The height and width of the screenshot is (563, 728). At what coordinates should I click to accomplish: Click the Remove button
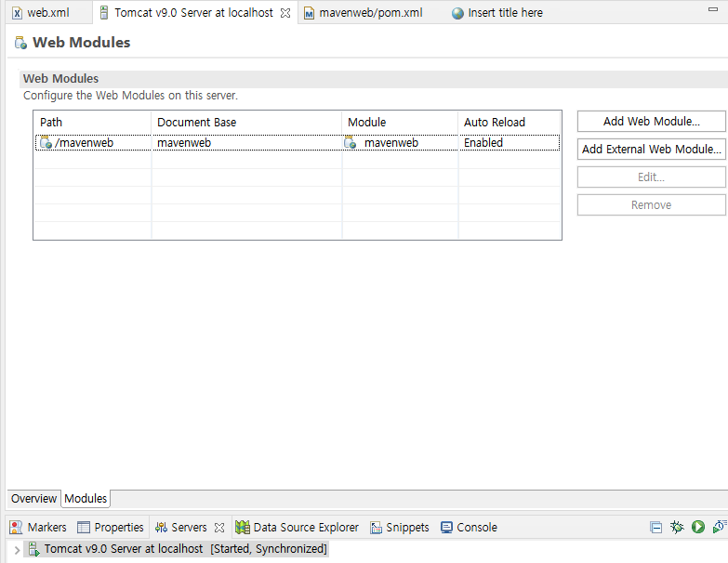point(652,205)
